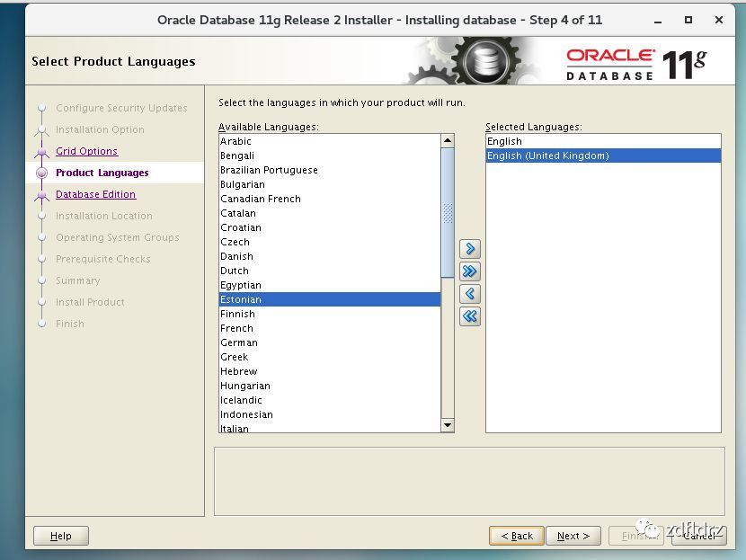The height and width of the screenshot is (560, 746).
Task: Select Indonesian in Available Languages
Action: 330,414
